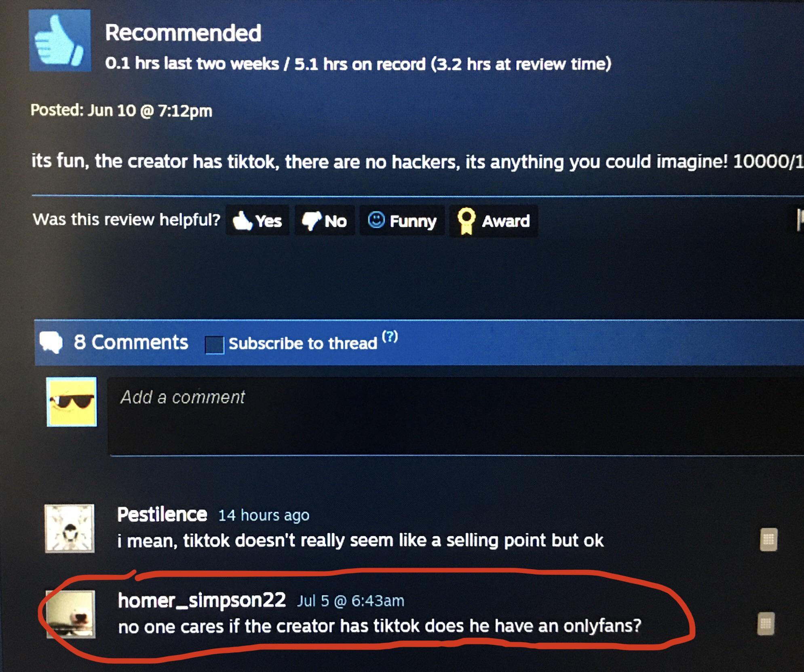
Task: Open the Pestilence username link
Action: pos(162,514)
